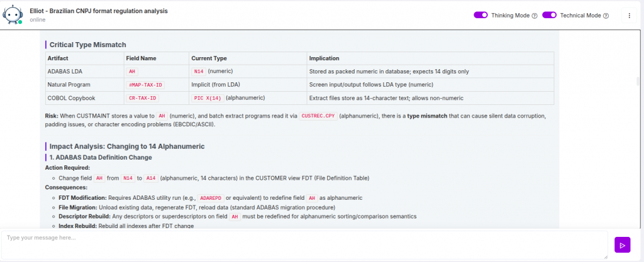Click the 'Field Name' column header

tap(141, 58)
